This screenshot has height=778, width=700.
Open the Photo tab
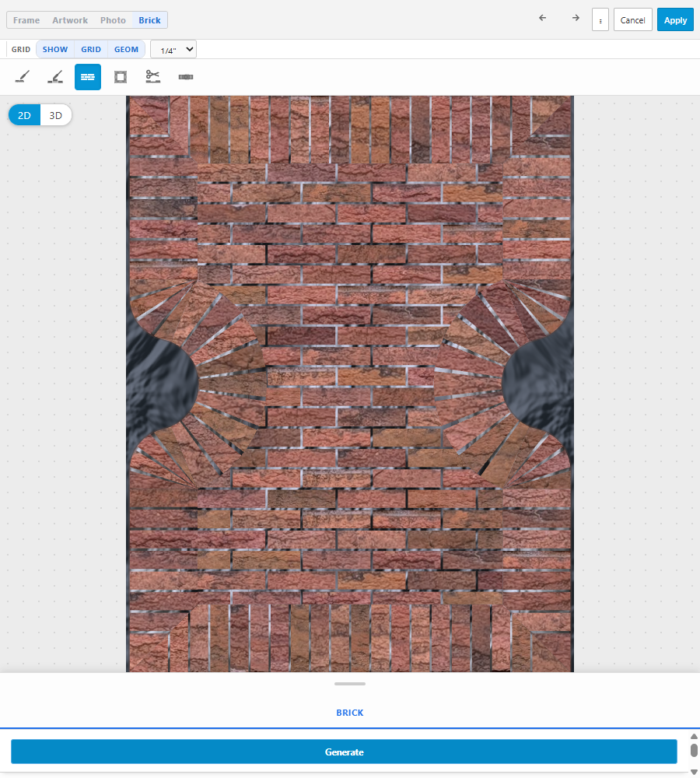tap(113, 20)
